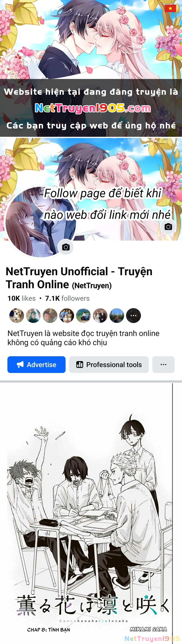The height and width of the screenshot is (644, 182).
Task: Click the dog avatar follower
Action: 17,316
